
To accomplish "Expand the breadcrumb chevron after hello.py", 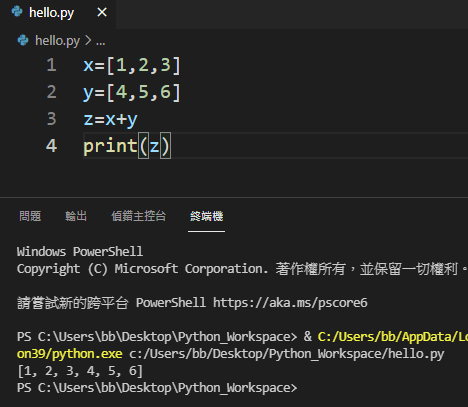I will coord(88,41).
